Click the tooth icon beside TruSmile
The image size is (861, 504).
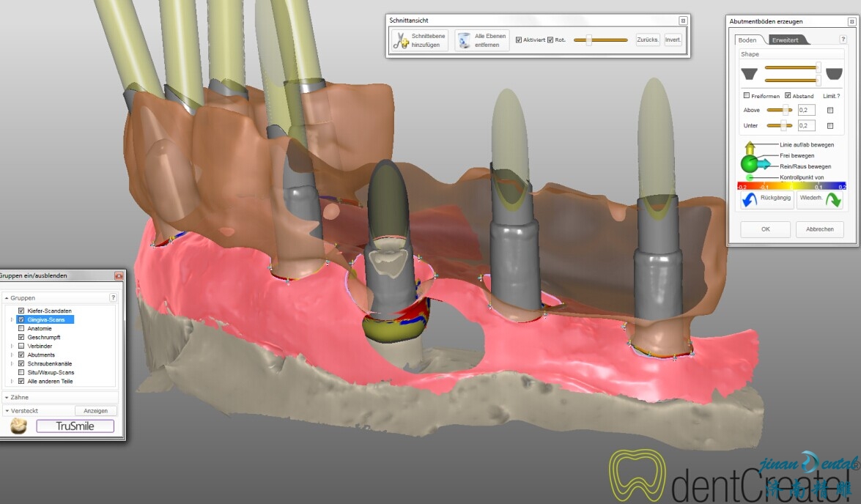tap(18, 426)
